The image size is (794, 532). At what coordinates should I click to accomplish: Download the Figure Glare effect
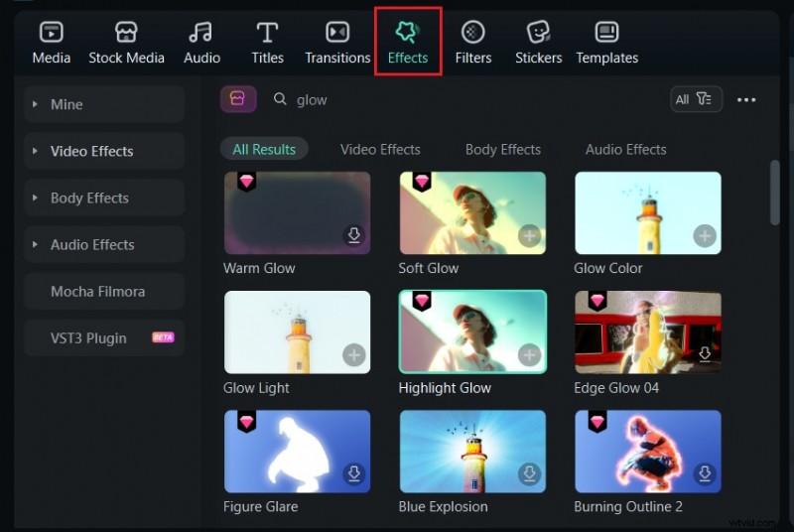click(354, 473)
